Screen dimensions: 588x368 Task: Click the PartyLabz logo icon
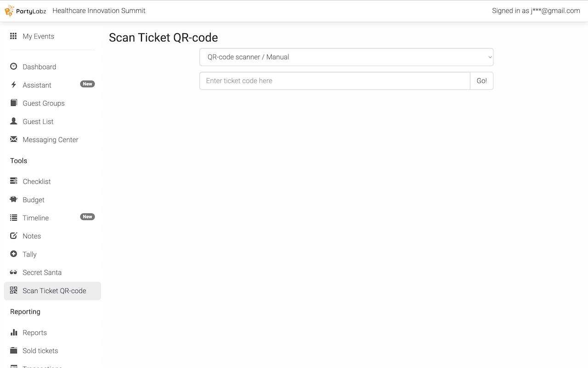(x=10, y=11)
